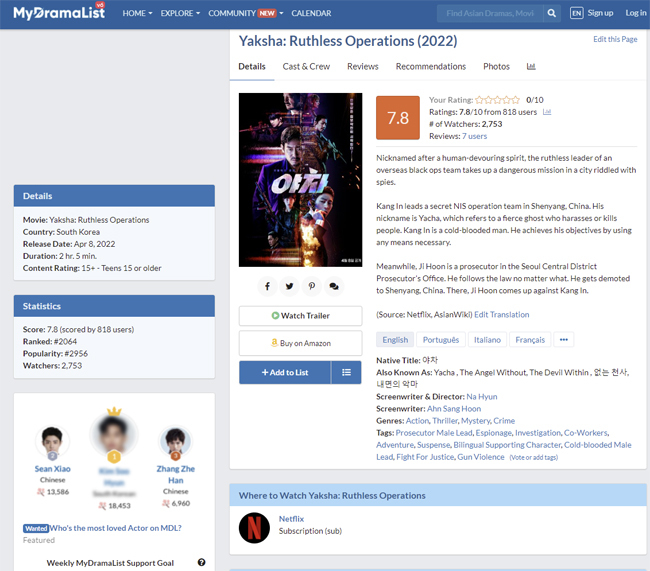Open Sean Xiao's avatar
This screenshot has width=650, height=571.
pyautogui.click(x=52, y=441)
